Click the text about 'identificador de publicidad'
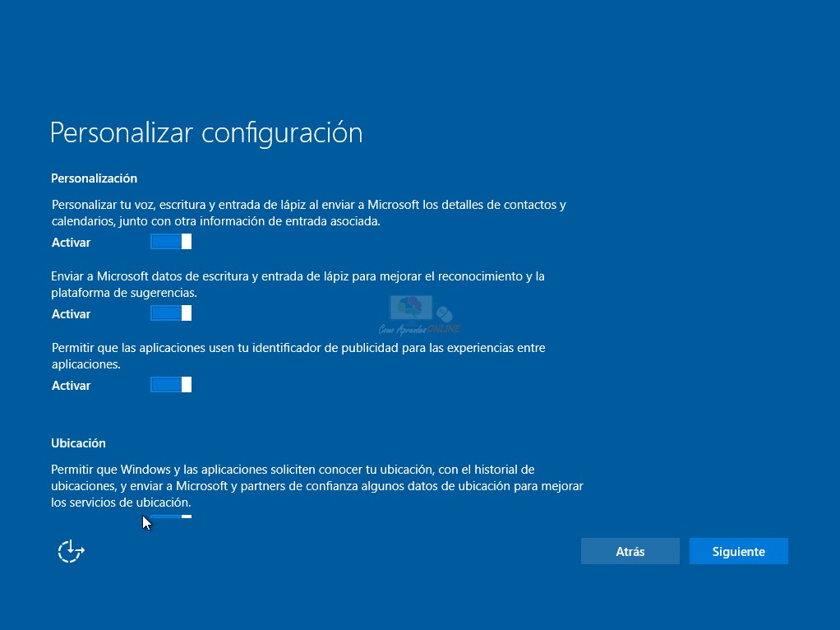 coord(298,355)
